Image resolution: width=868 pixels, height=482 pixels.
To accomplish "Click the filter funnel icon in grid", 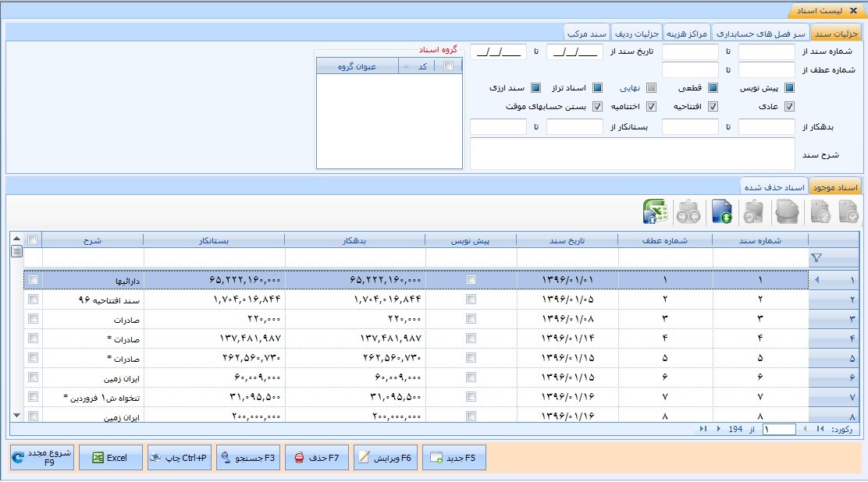I will click(x=816, y=258).
